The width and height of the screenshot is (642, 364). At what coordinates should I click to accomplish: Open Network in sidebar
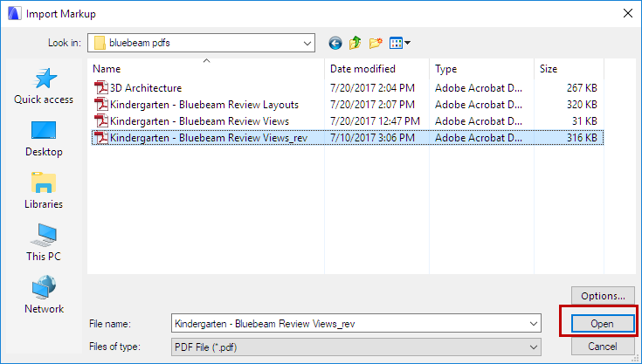coord(44,295)
